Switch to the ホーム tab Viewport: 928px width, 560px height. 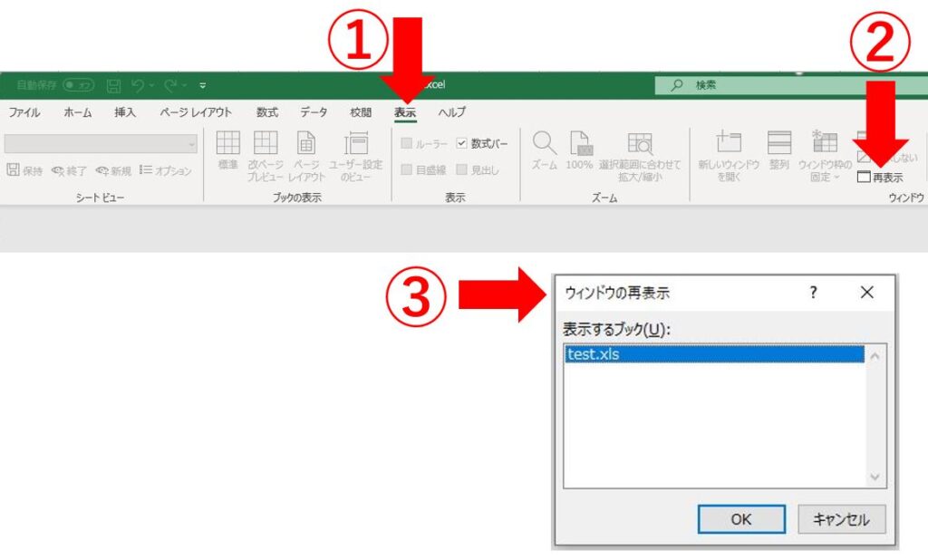coord(77,112)
